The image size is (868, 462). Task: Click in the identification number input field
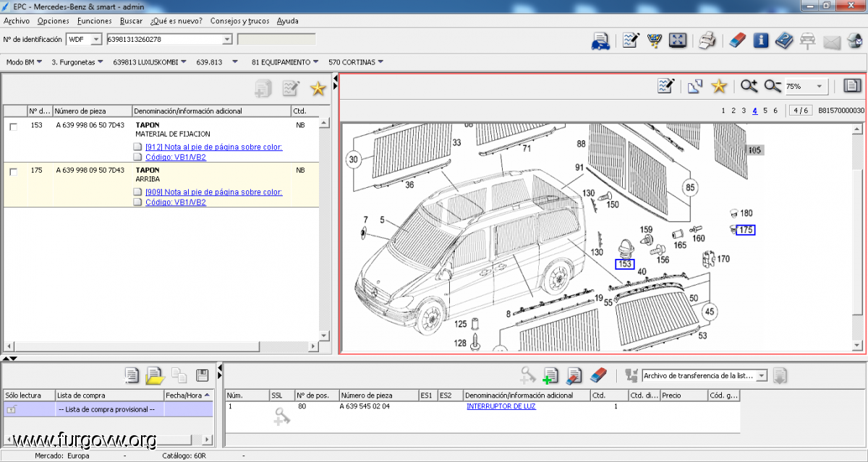point(164,39)
